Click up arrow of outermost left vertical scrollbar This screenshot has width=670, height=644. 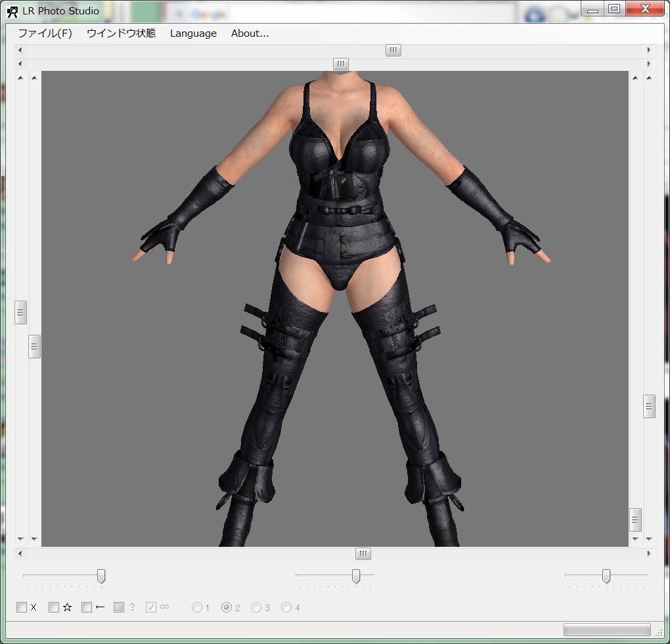point(20,77)
